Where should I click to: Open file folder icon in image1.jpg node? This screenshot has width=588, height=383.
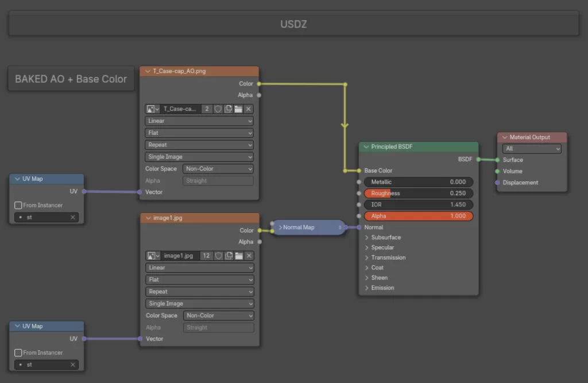(239, 256)
